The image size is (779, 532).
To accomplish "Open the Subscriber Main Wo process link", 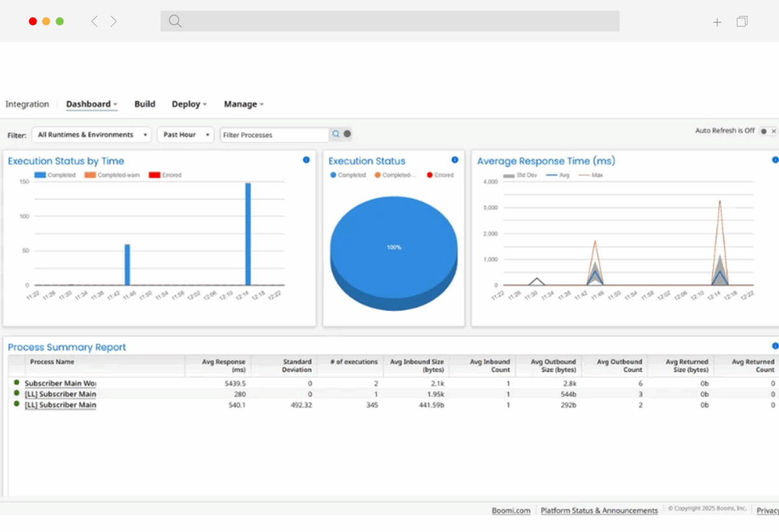I will (60, 383).
